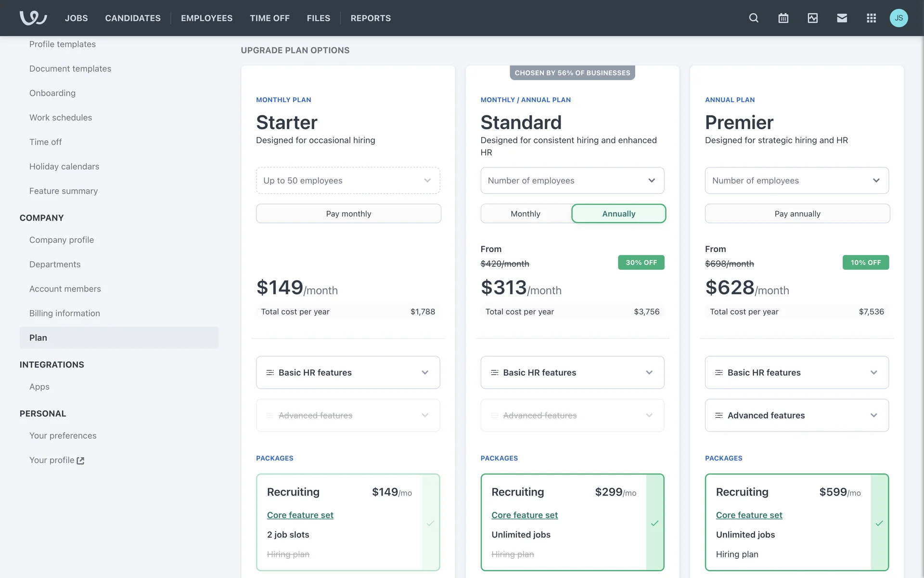
Task: Open the search icon in header
Action: coord(754,18)
